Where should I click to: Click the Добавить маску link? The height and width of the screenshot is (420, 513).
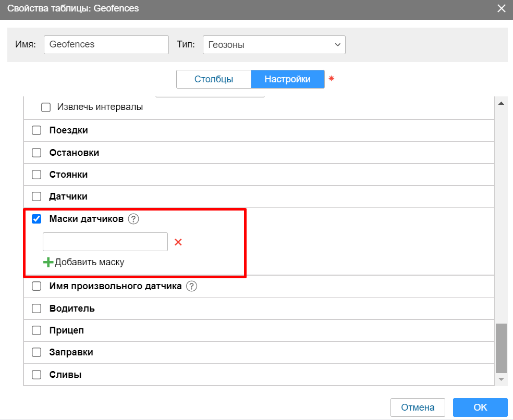(89, 262)
